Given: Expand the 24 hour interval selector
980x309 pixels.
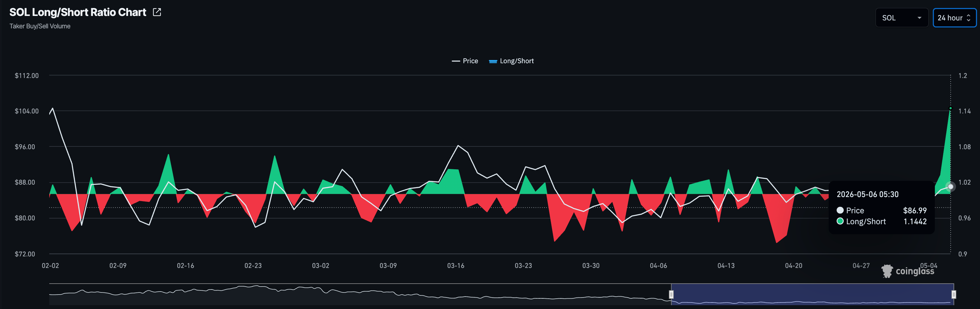Looking at the screenshot, I should 954,18.
